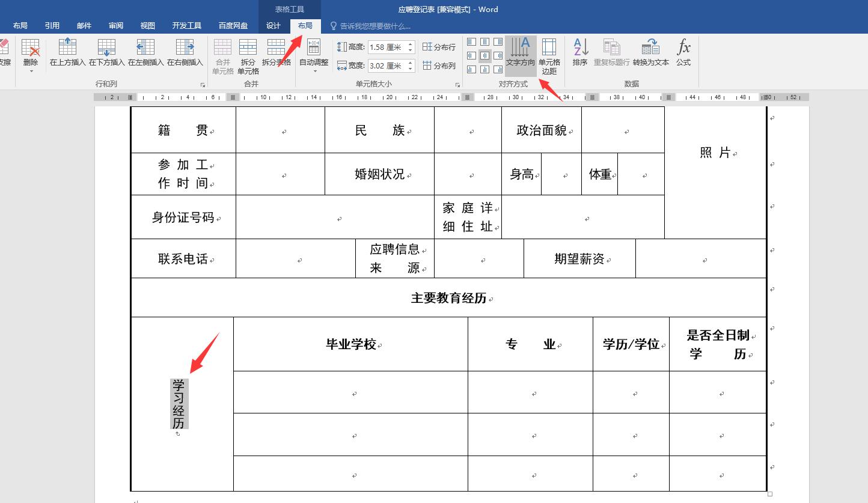Switch to the 设计 ribbon tab
868x503 pixels.
(274, 26)
